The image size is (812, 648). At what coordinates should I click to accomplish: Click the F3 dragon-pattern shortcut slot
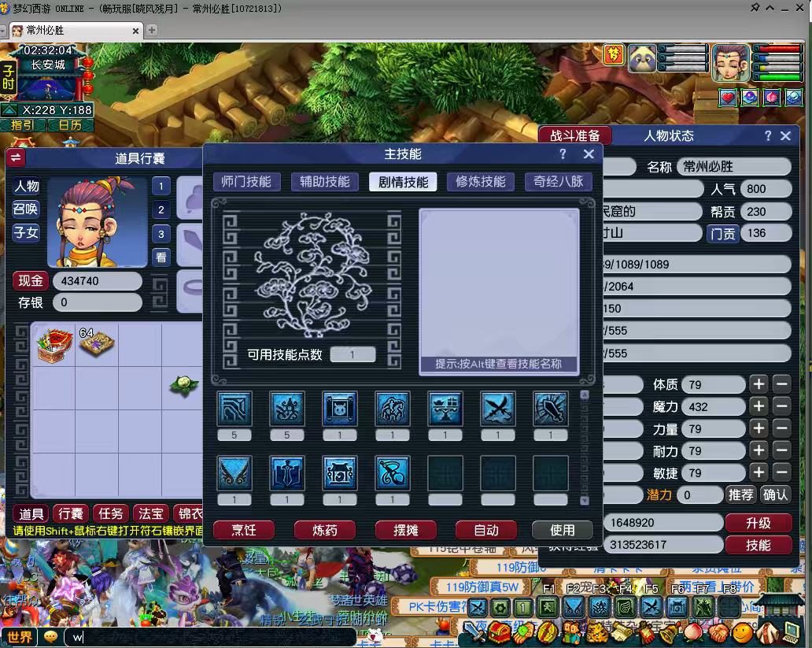(600, 607)
